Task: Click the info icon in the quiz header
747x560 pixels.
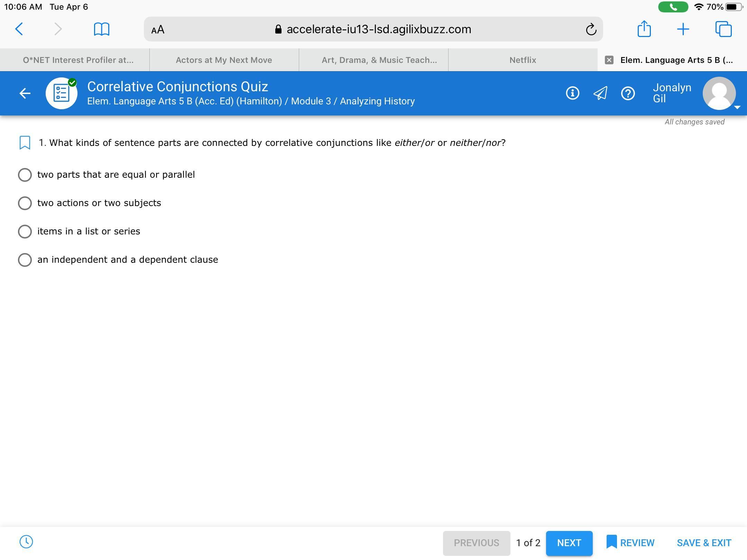Action: [572, 93]
